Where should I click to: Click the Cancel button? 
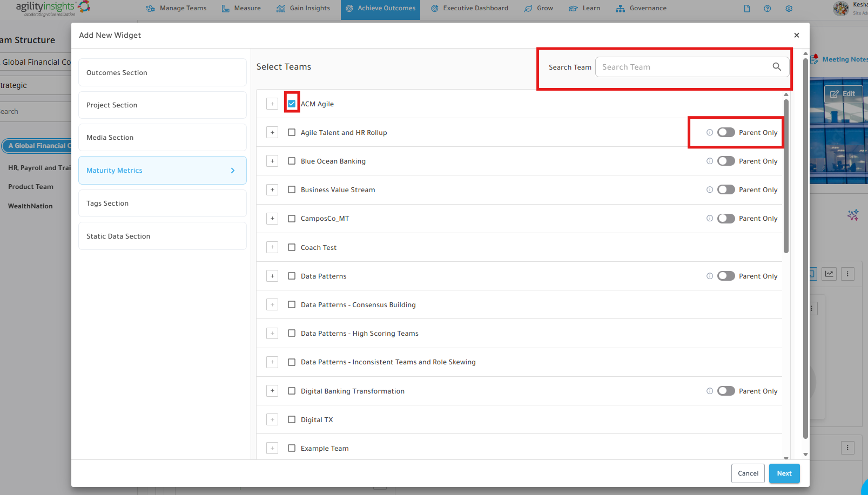coord(748,473)
